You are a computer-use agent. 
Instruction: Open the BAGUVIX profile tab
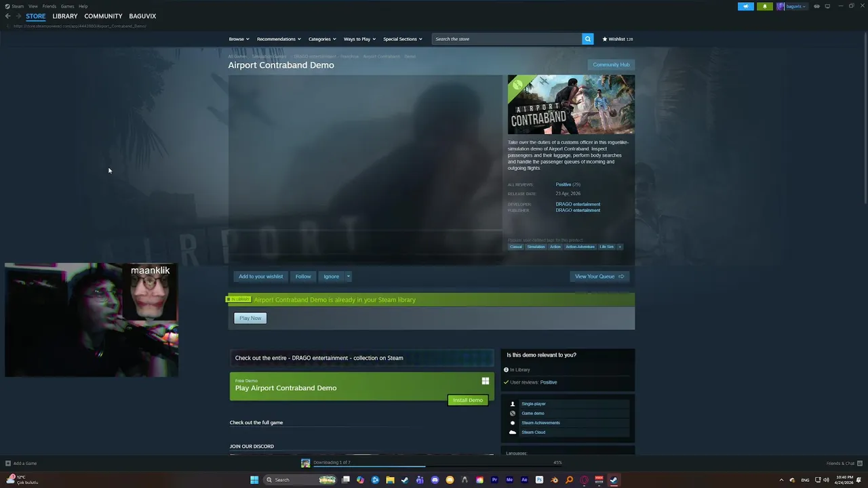(142, 16)
